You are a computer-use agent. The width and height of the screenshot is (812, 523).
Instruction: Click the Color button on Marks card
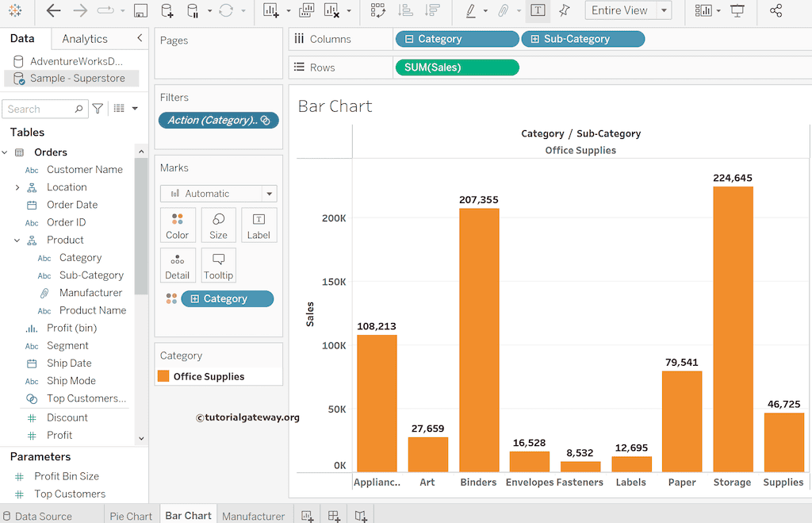coord(178,225)
